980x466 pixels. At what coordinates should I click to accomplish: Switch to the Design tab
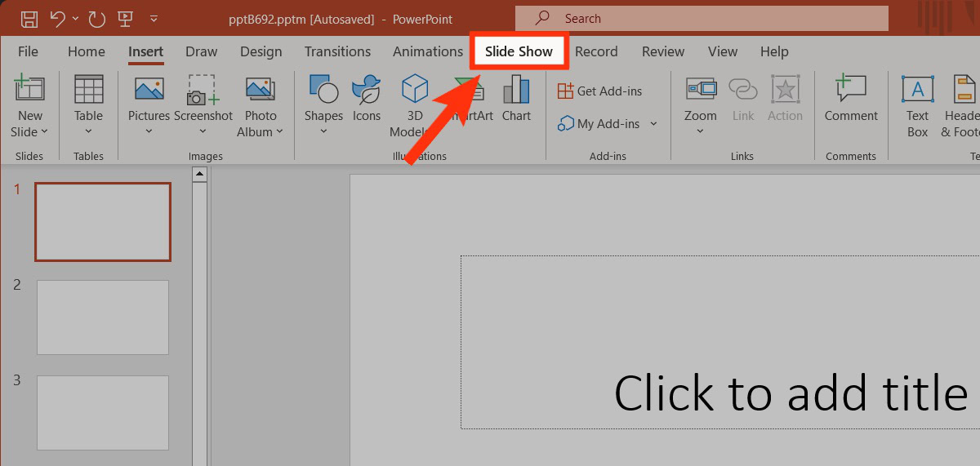click(261, 51)
